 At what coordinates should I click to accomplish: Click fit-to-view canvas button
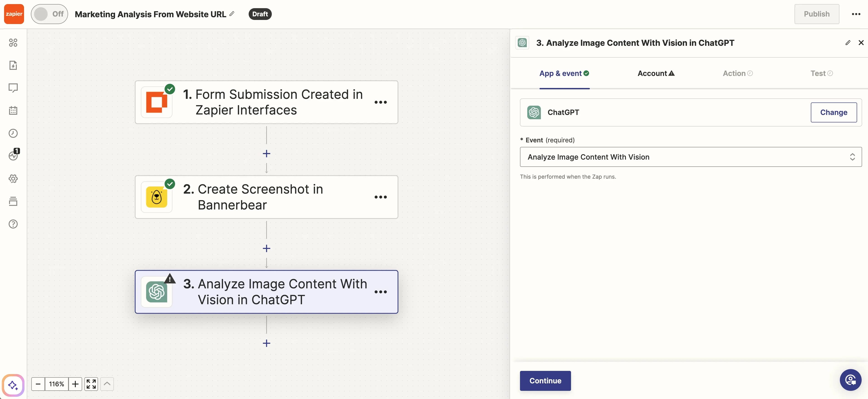pyautogui.click(x=91, y=384)
